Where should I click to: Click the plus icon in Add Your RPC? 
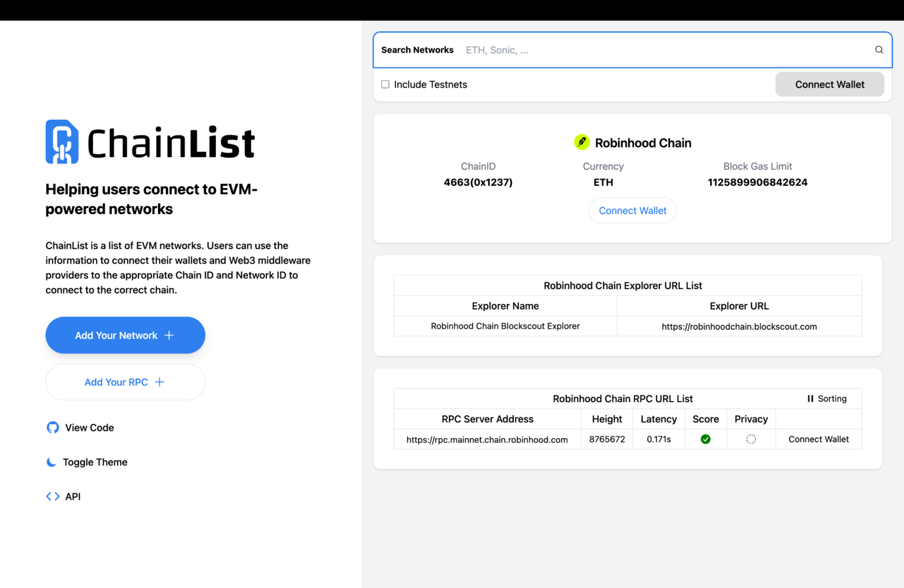(x=159, y=382)
